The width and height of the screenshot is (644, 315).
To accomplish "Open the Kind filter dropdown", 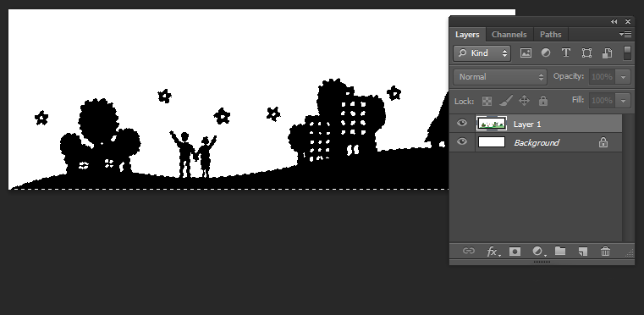I will (x=482, y=53).
